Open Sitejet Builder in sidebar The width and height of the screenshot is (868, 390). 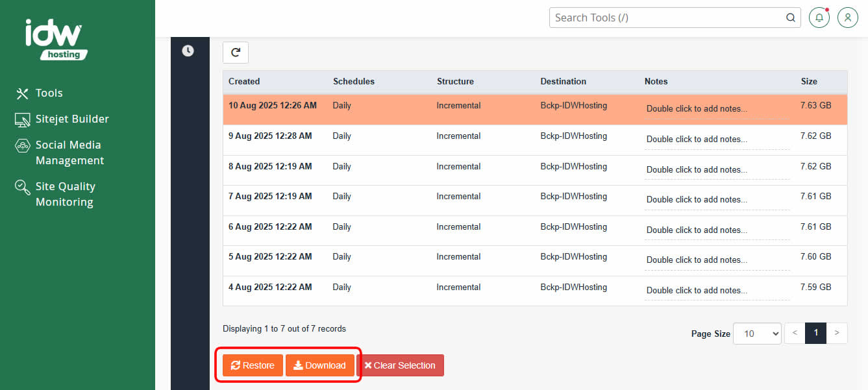point(71,119)
